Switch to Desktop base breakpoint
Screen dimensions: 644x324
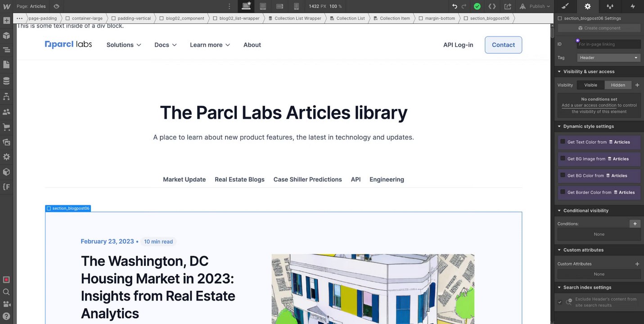coord(246,6)
